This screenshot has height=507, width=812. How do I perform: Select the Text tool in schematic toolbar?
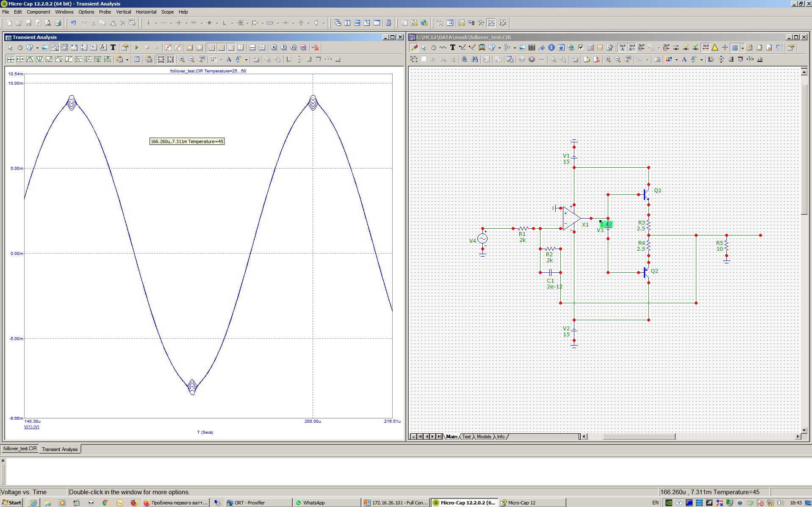(x=452, y=47)
